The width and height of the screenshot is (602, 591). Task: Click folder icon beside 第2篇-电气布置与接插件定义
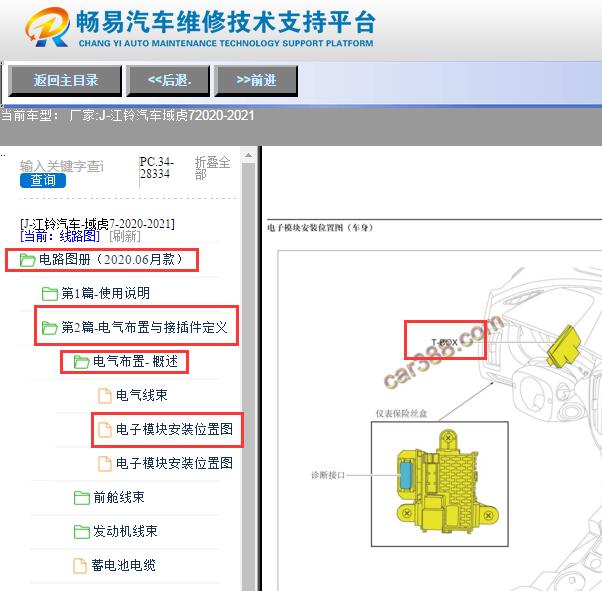click(x=50, y=328)
